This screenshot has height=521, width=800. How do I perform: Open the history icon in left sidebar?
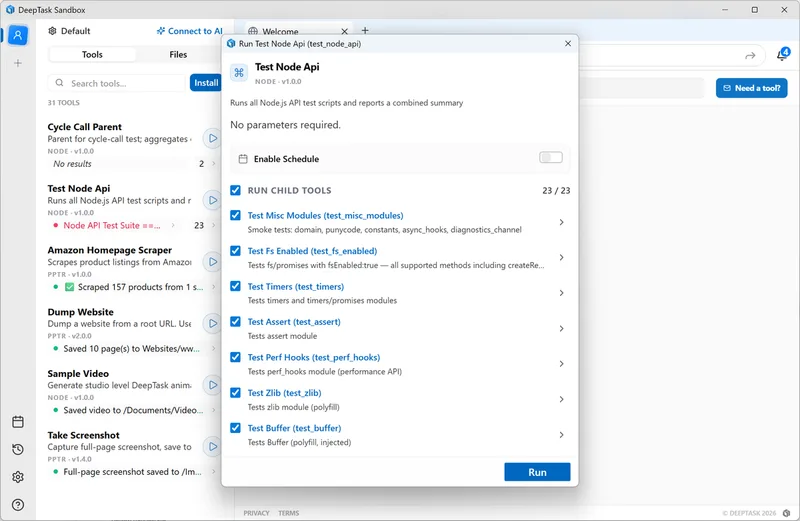click(x=18, y=450)
